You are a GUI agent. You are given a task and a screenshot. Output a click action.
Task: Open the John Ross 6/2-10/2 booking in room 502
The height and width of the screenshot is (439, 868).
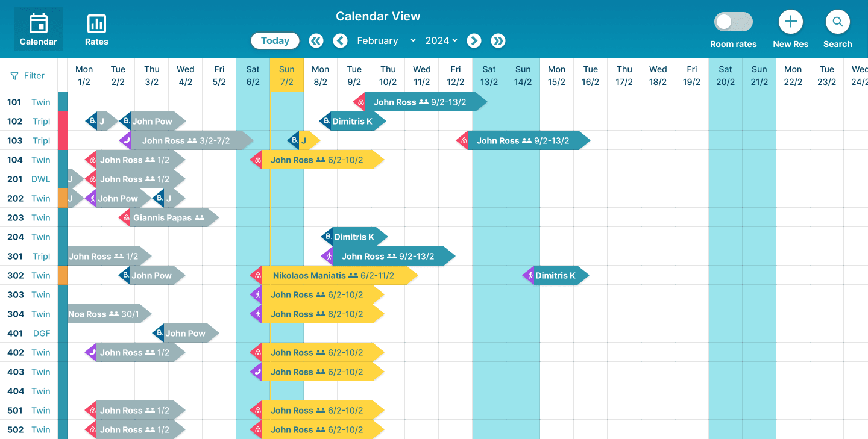pyautogui.click(x=317, y=429)
